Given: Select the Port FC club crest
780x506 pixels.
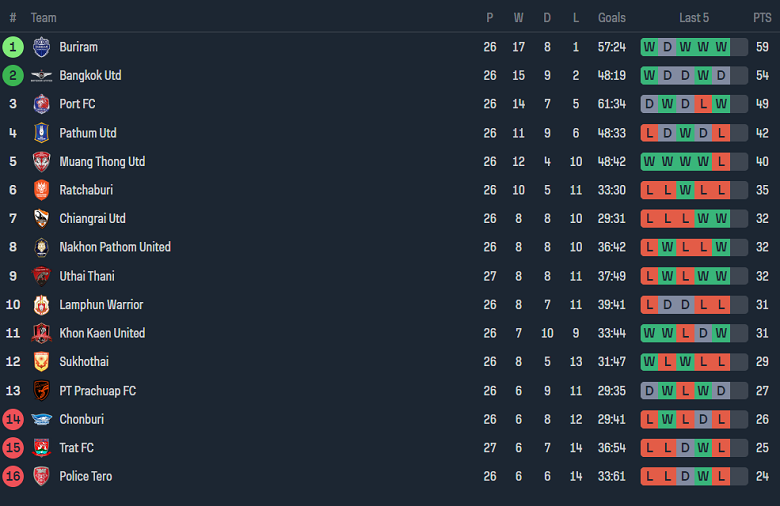Looking at the screenshot, I should (x=41, y=104).
